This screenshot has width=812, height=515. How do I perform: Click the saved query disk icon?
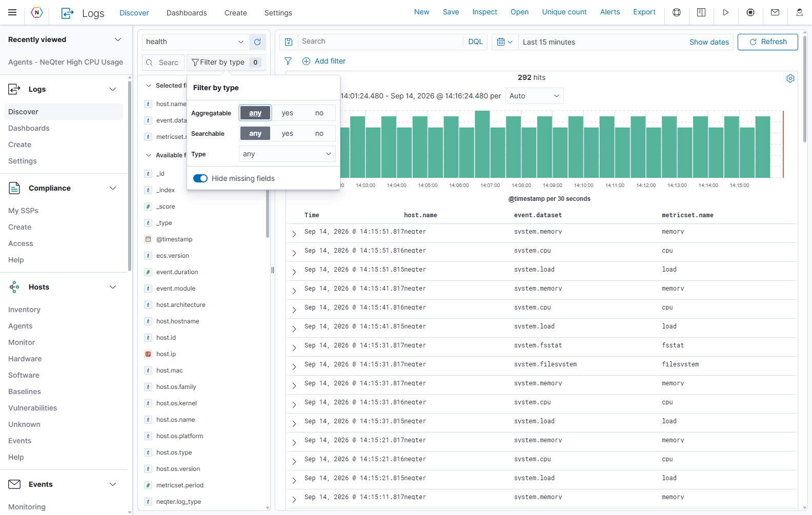pos(289,42)
